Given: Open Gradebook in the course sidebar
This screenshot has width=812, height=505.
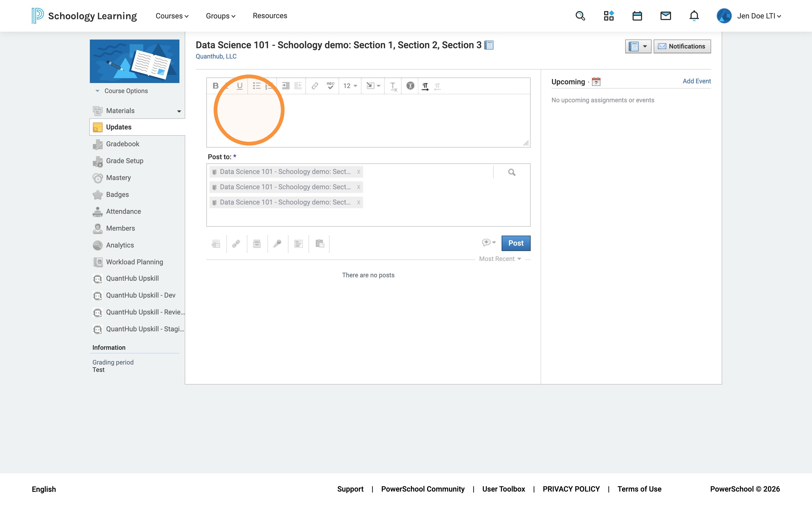Looking at the screenshot, I should [x=123, y=144].
